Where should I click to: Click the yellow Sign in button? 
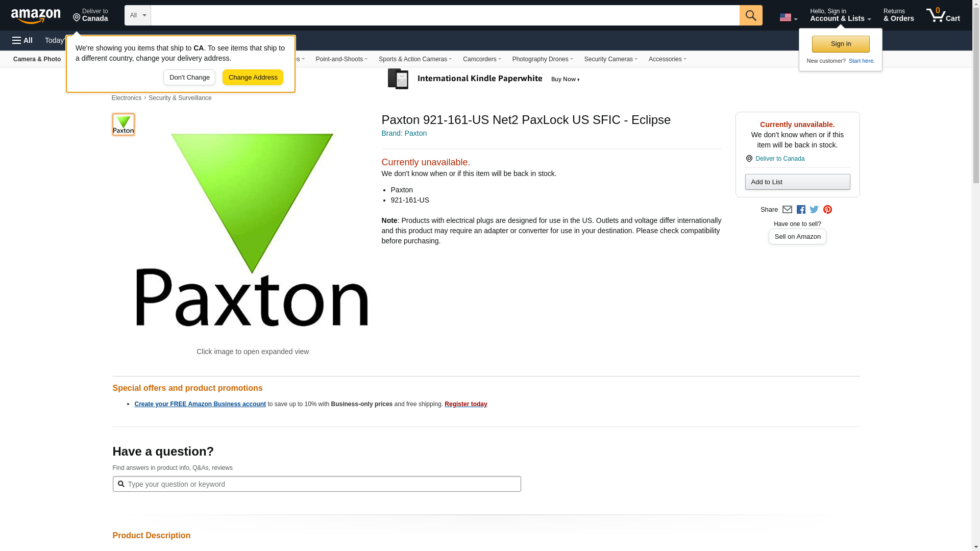click(841, 44)
